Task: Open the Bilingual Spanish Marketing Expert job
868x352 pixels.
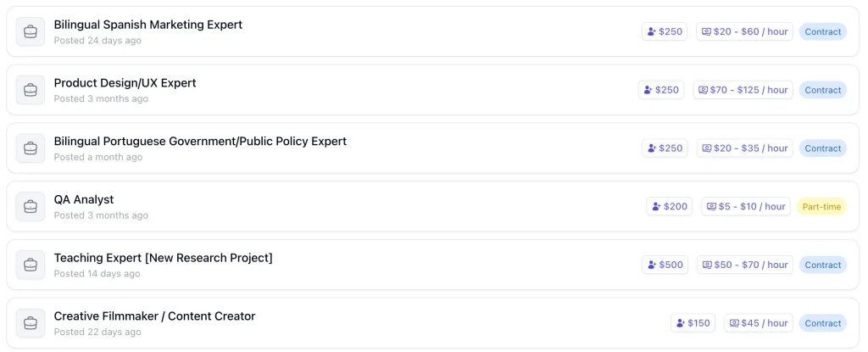Action: (x=147, y=25)
